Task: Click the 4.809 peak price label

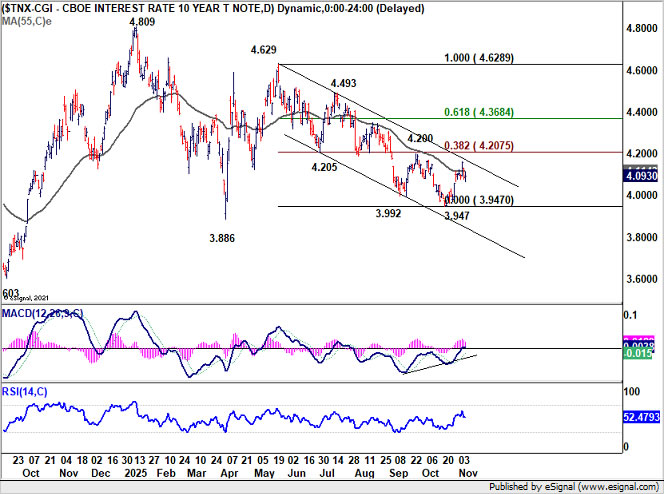Action: (142, 22)
